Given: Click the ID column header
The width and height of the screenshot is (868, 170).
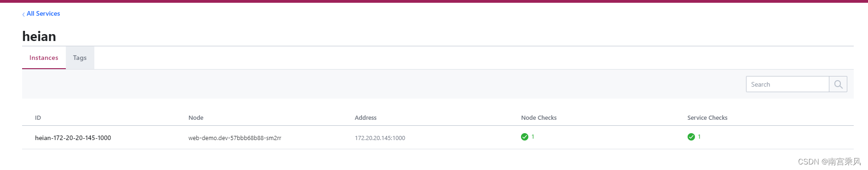Looking at the screenshot, I should [38, 118].
